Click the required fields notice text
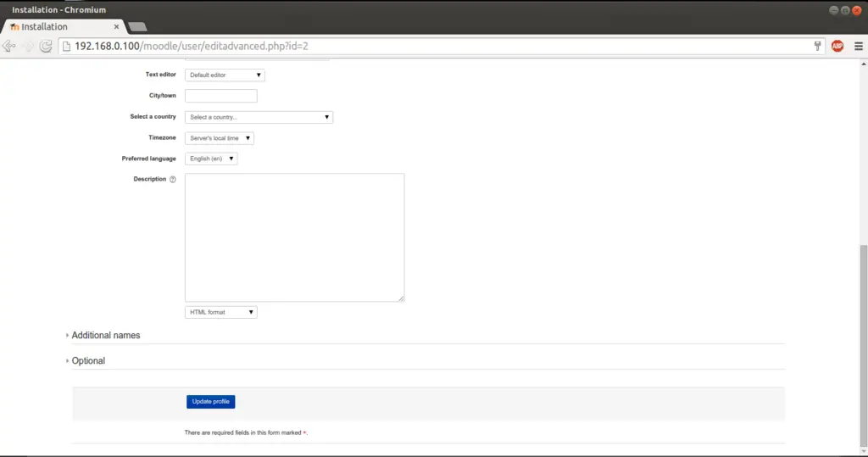Screen dimensions: 868x457 click(246, 432)
